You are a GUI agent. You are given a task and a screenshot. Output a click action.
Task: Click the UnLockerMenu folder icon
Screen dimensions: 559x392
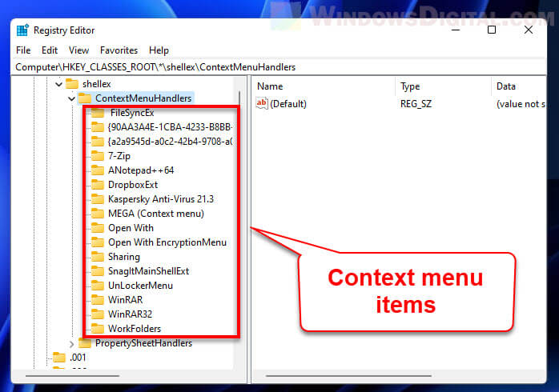pos(98,285)
